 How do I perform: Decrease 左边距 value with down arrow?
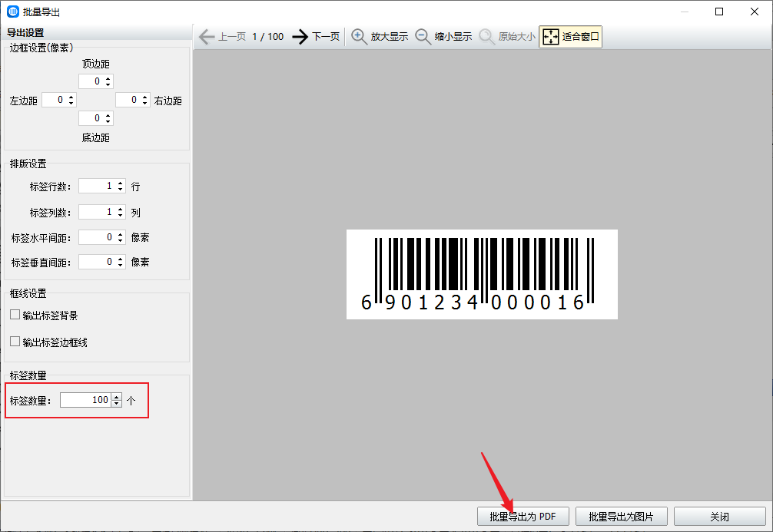pos(71,104)
